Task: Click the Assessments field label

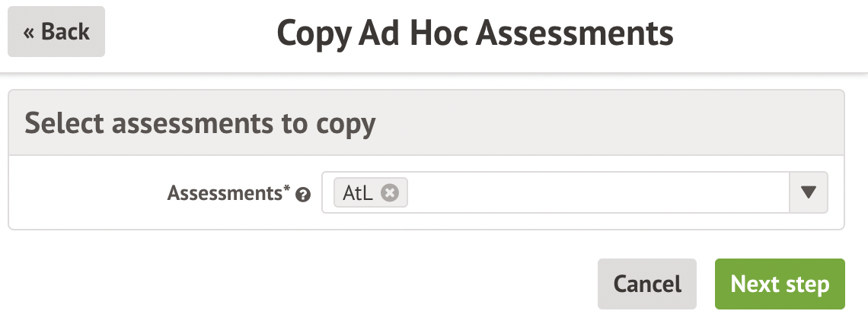Action: [x=224, y=193]
